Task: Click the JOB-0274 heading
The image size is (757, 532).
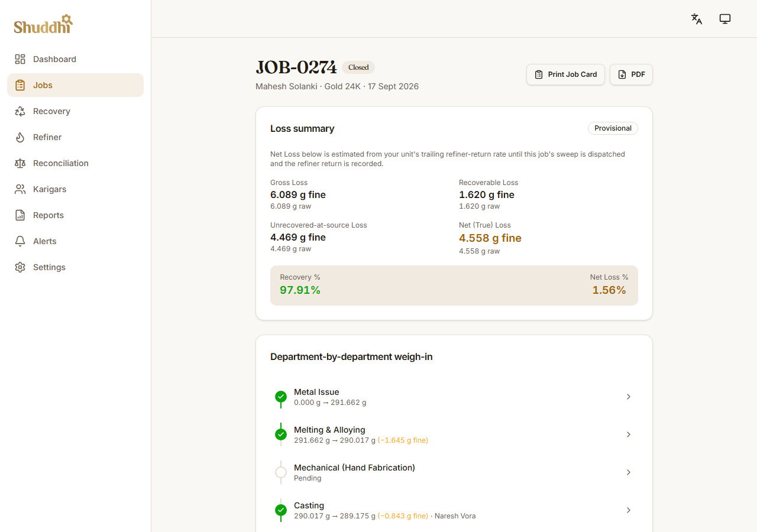Action: click(x=296, y=67)
